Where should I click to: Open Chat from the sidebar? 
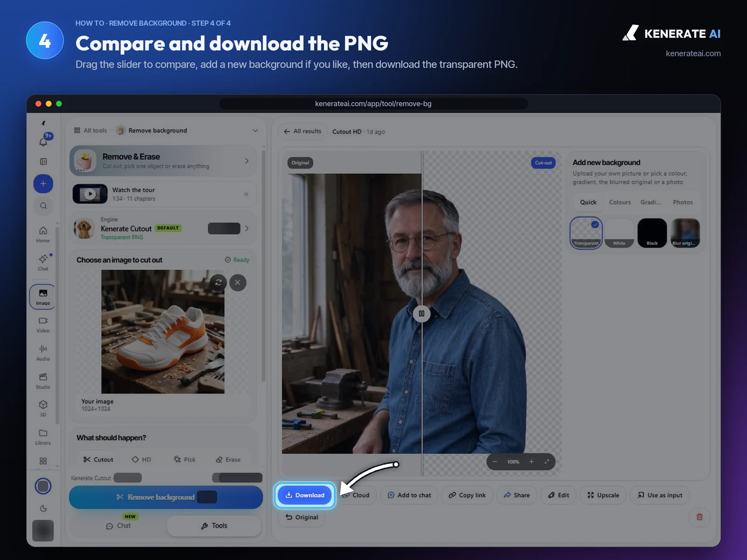pyautogui.click(x=43, y=262)
